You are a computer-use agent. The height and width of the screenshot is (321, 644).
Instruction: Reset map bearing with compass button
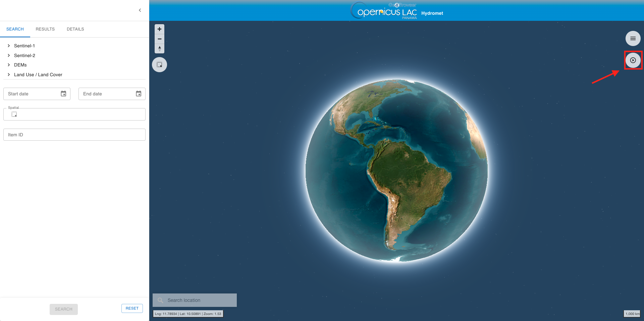(159, 49)
